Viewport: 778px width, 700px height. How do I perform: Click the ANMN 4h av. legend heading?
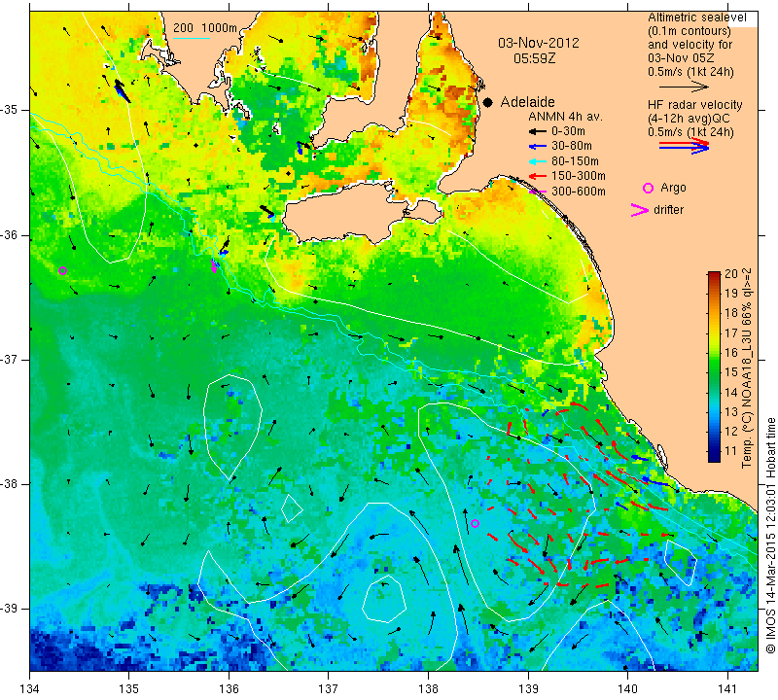[x=565, y=117]
